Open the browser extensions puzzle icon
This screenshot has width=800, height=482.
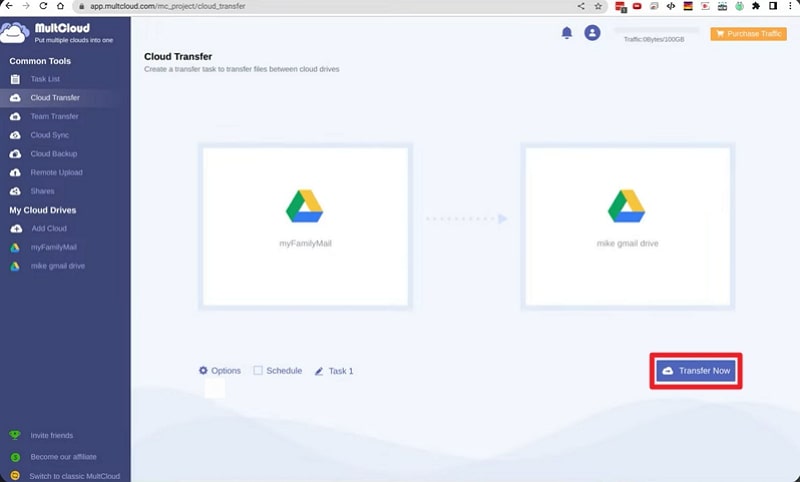coord(756,6)
